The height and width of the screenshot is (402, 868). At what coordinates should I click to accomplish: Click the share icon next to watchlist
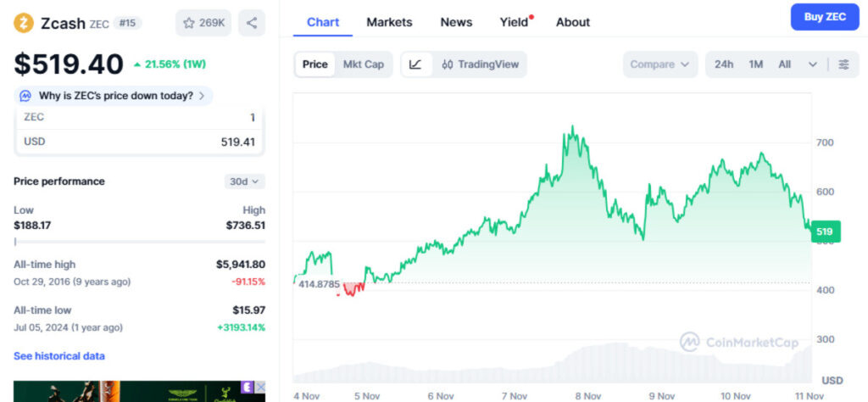252,23
